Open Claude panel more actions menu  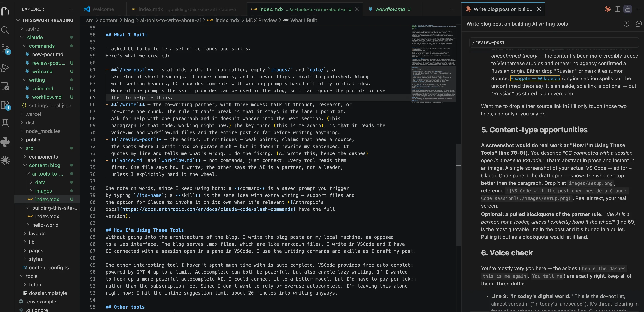[x=638, y=9]
